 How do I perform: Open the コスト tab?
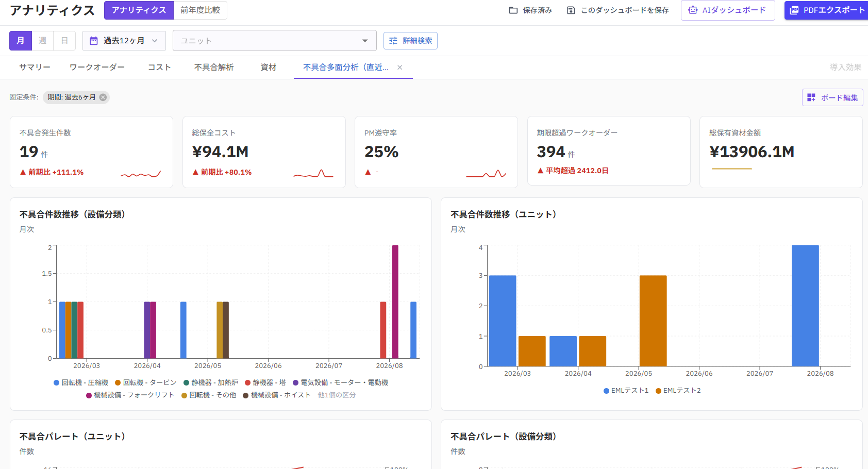159,68
